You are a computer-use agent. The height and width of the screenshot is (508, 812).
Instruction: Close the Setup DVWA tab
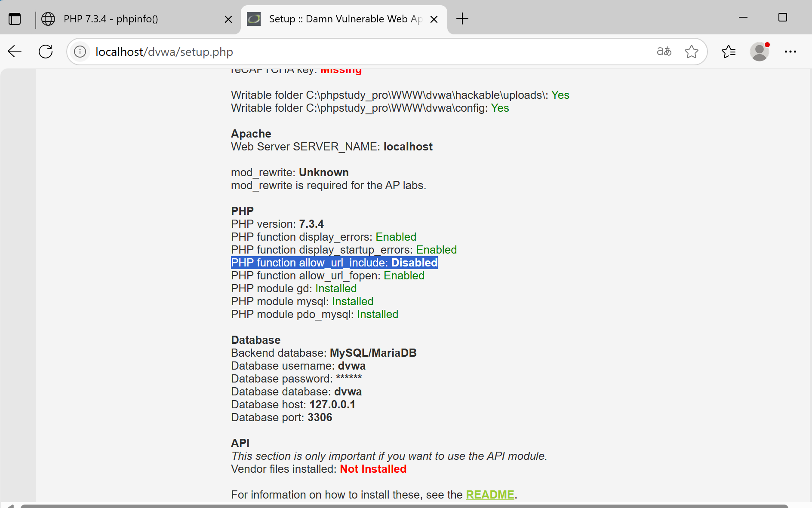[x=434, y=19]
